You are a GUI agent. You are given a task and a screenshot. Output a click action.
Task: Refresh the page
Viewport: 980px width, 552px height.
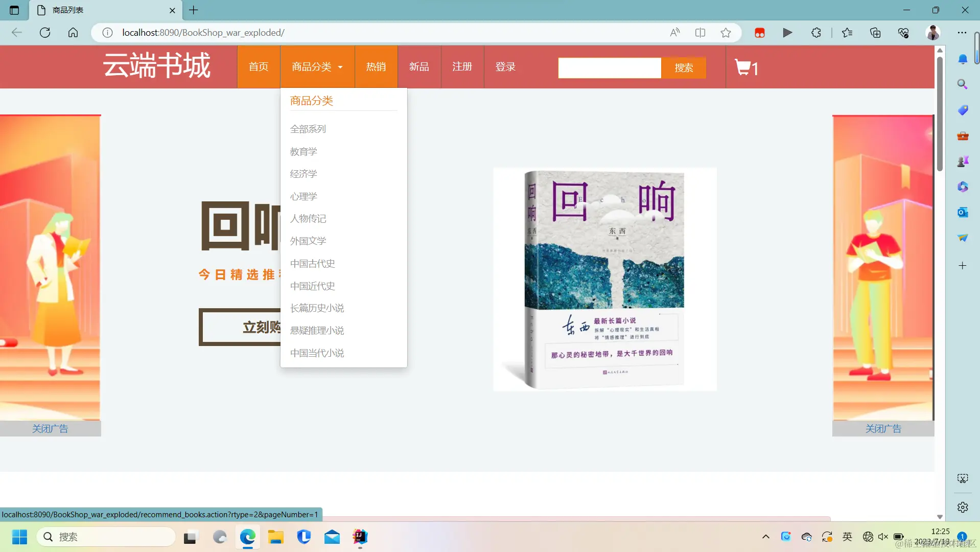point(45,33)
